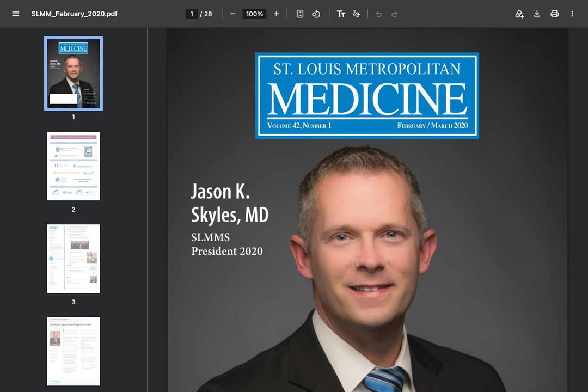This screenshot has height=392, width=588.
Task: Open page 2 thumbnail
Action: [73, 166]
